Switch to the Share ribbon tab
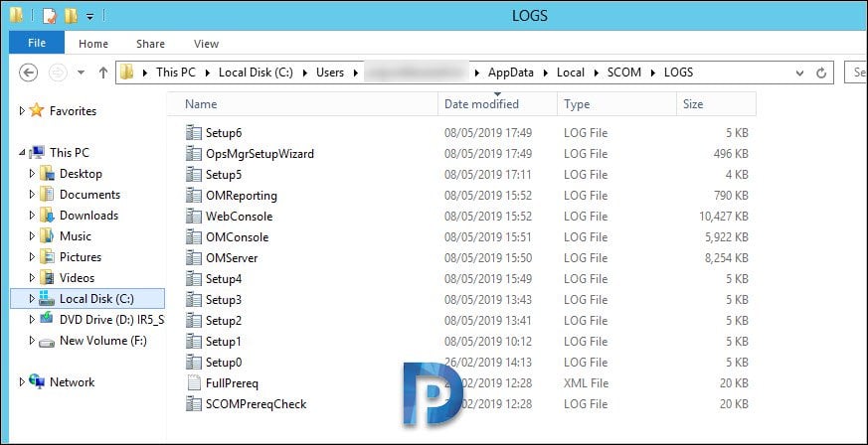 (150, 44)
